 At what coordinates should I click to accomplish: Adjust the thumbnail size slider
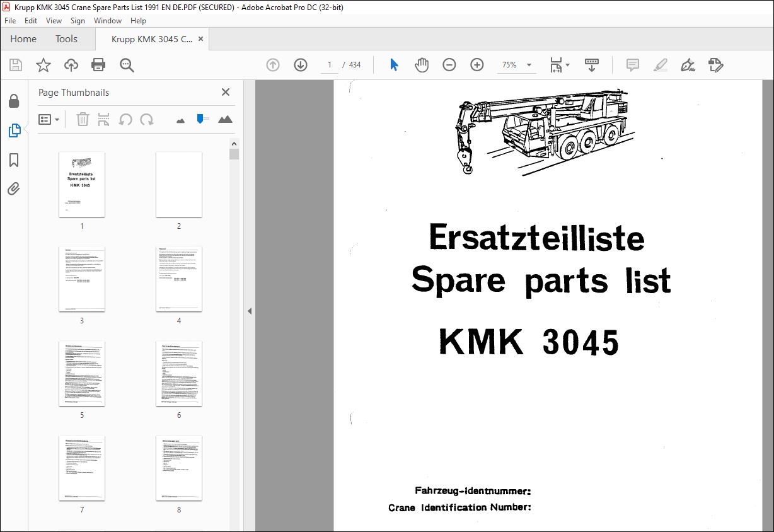(x=202, y=119)
